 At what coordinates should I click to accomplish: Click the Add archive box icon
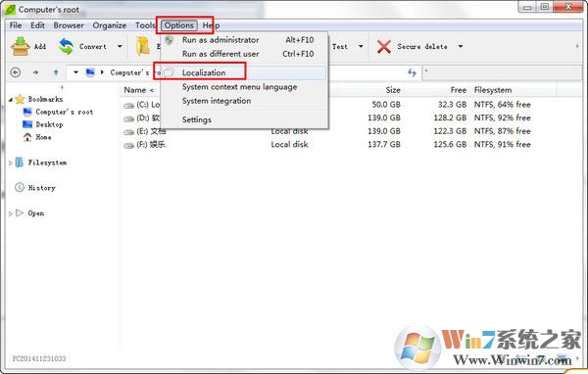tap(20, 46)
